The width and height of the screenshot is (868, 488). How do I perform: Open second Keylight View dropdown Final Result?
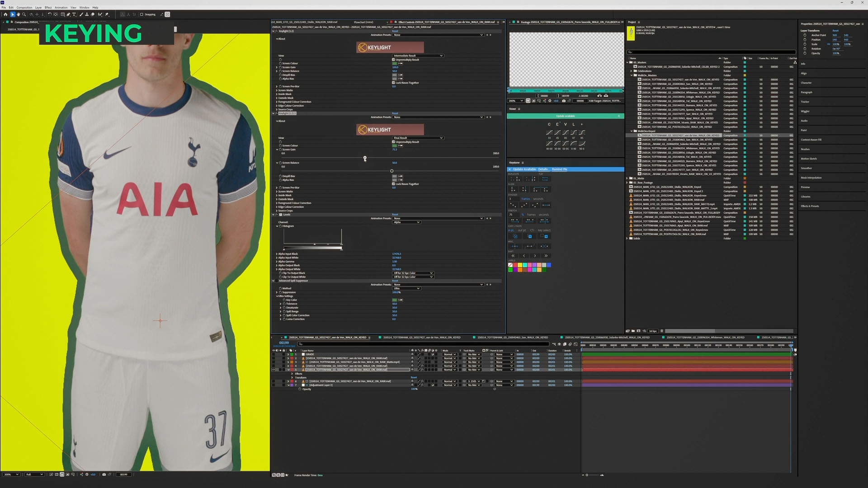(x=418, y=138)
